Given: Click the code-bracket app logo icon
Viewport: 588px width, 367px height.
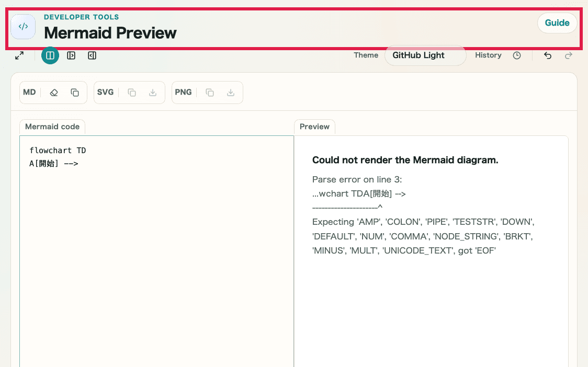Looking at the screenshot, I should click(23, 27).
